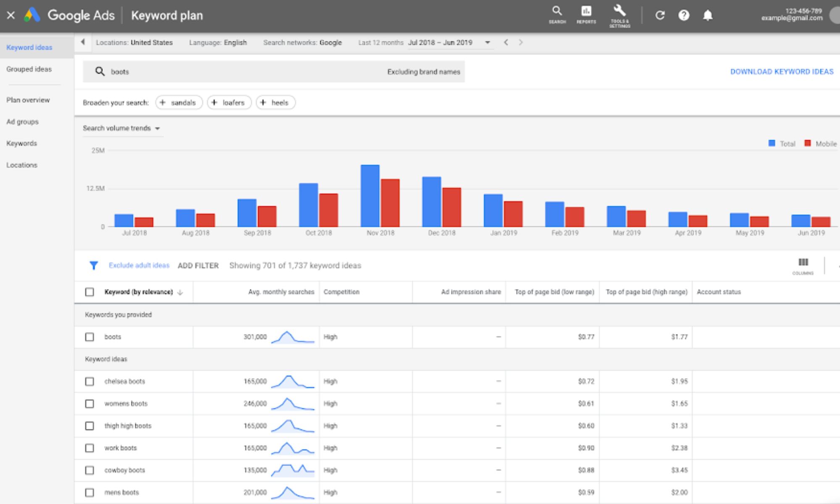This screenshot has width=840, height=504.
Task: Select the cowboy boots keyword checkbox
Action: point(89,470)
